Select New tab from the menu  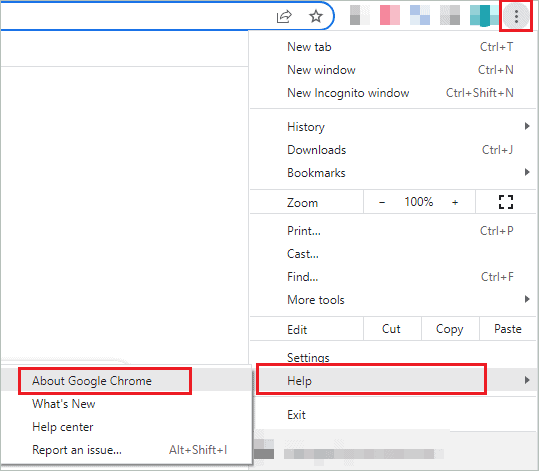click(x=393, y=47)
